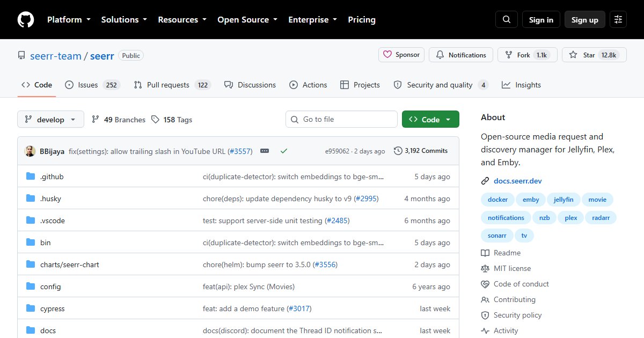Open the Notifications button
This screenshot has width=644, height=338.
[x=461, y=55]
